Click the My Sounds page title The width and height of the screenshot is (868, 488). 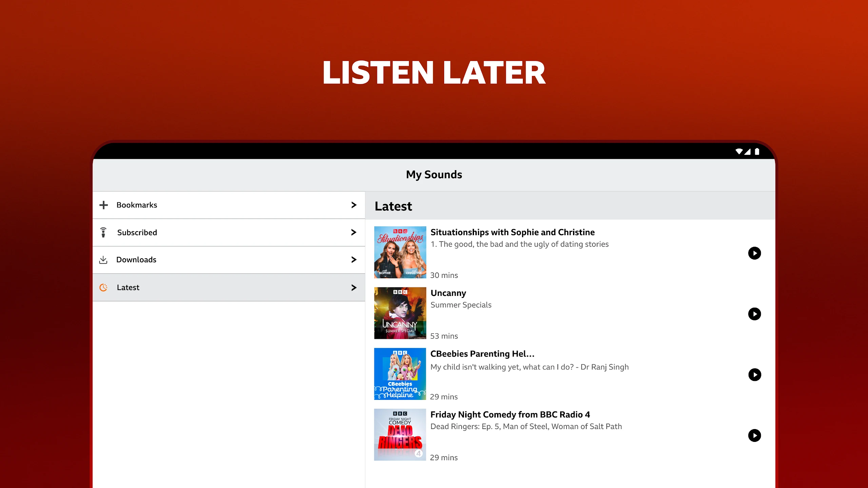coord(434,175)
